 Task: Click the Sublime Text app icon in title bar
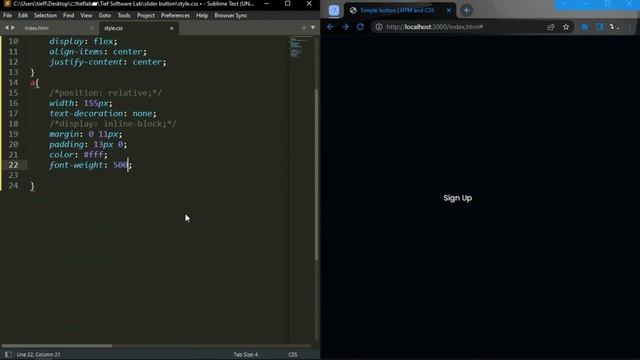pyautogui.click(x=7, y=4)
